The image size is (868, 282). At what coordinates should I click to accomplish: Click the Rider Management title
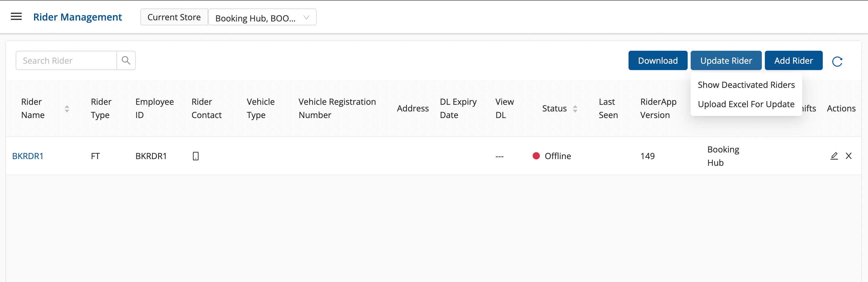pos(78,17)
